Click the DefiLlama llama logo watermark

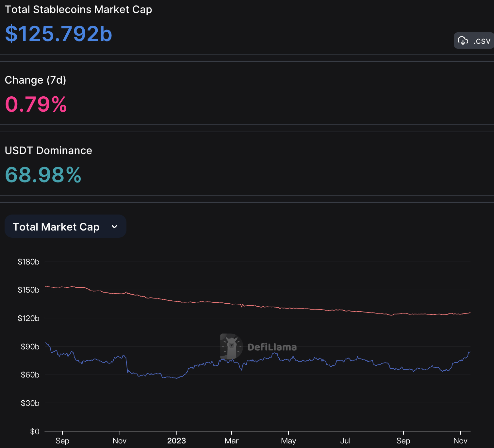tap(231, 346)
